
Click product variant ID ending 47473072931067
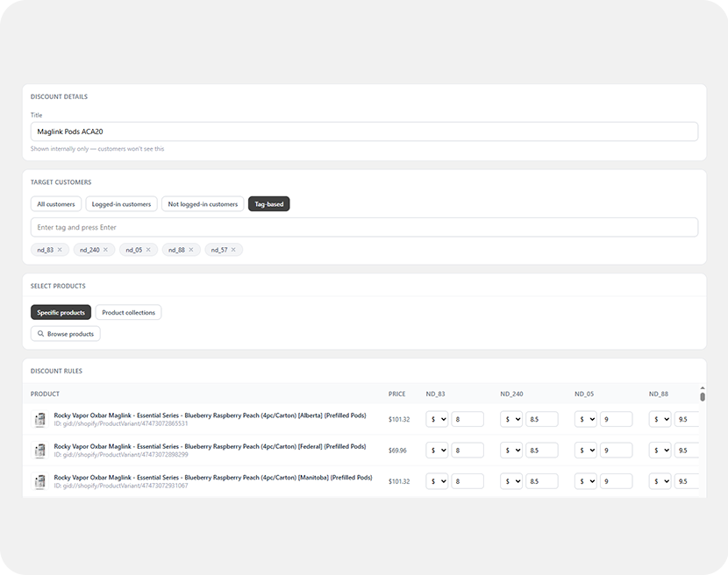121,486
